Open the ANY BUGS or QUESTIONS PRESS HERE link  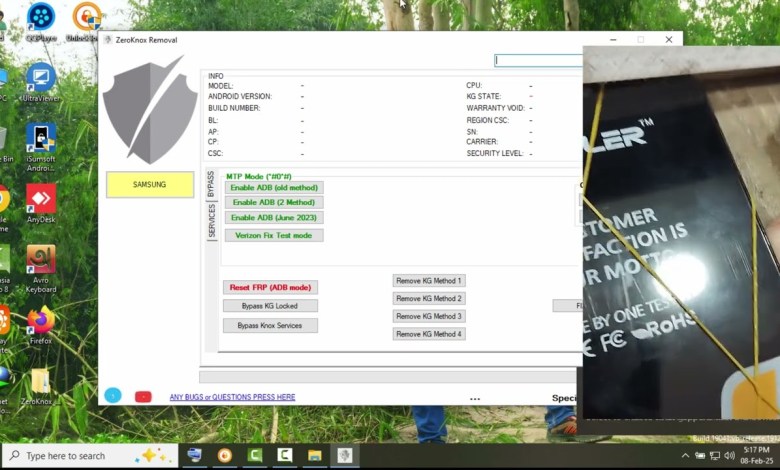click(232, 397)
